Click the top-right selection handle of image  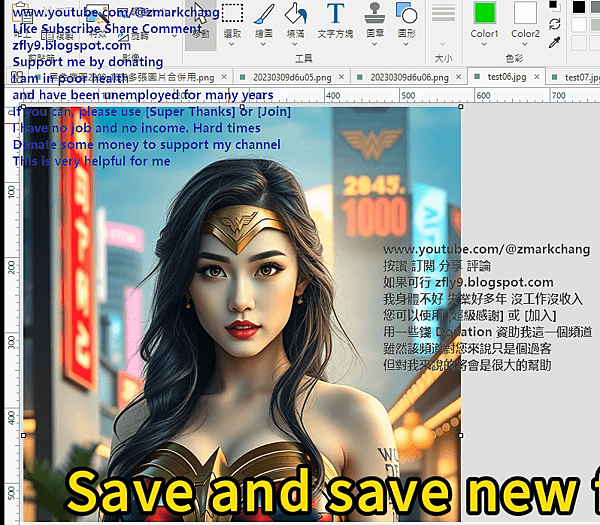461,107
